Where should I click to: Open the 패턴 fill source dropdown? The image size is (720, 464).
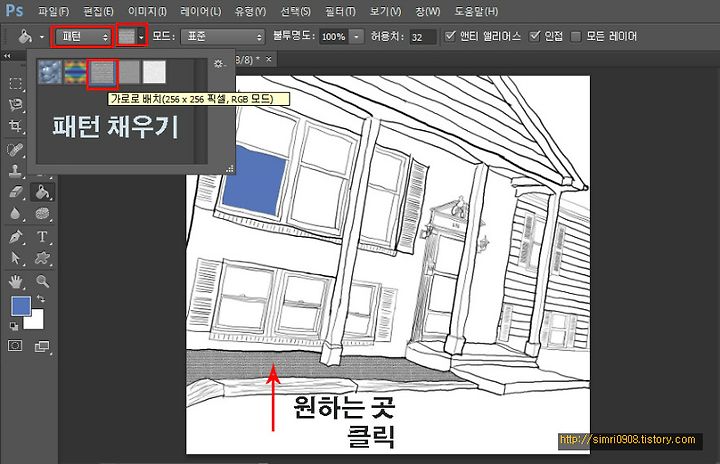pyautogui.click(x=83, y=36)
